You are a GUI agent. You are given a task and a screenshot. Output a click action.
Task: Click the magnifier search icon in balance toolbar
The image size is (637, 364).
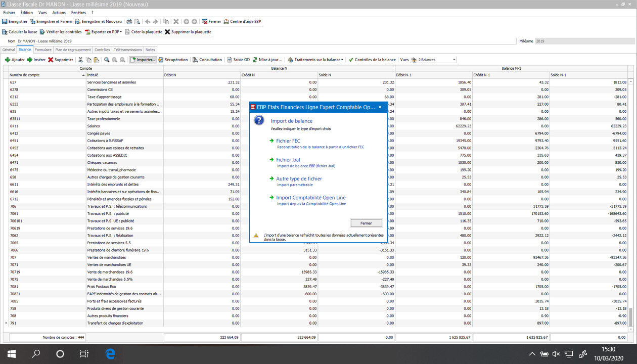pos(107,60)
